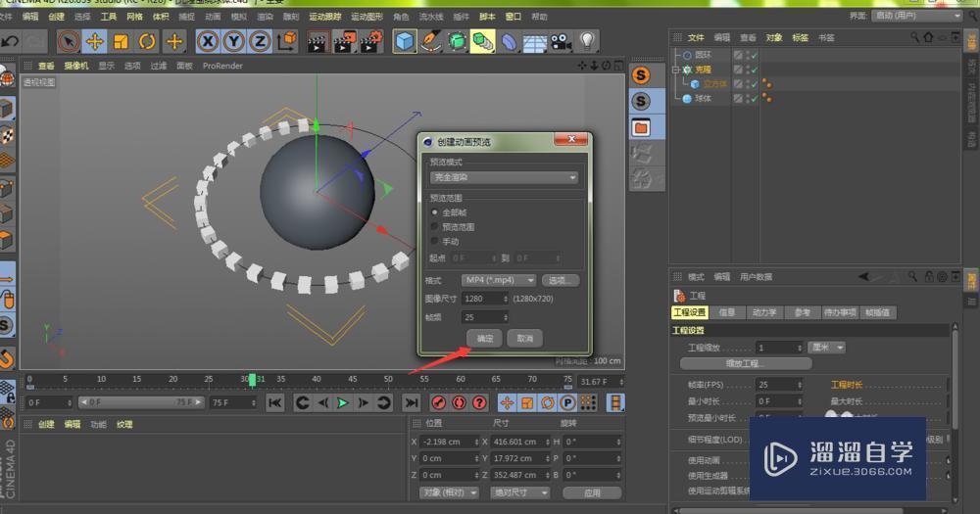Collapse the 克隆 cloner object tree
The width and height of the screenshot is (980, 514).
(x=675, y=70)
